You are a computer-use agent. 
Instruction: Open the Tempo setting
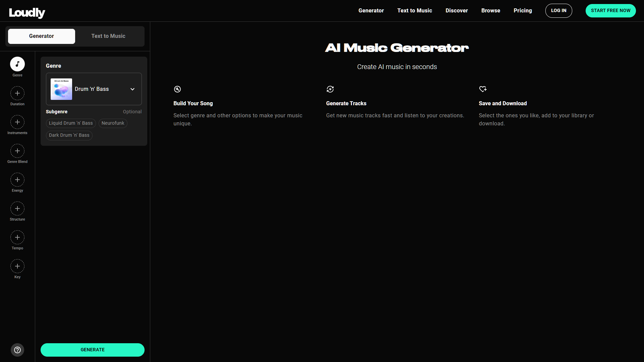(x=17, y=237)
